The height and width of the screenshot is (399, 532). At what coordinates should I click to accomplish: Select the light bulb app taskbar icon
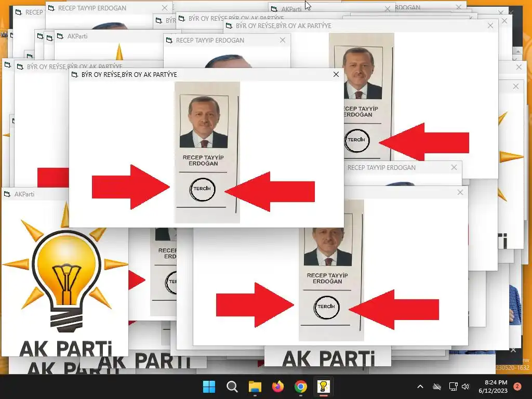point(323,387)
